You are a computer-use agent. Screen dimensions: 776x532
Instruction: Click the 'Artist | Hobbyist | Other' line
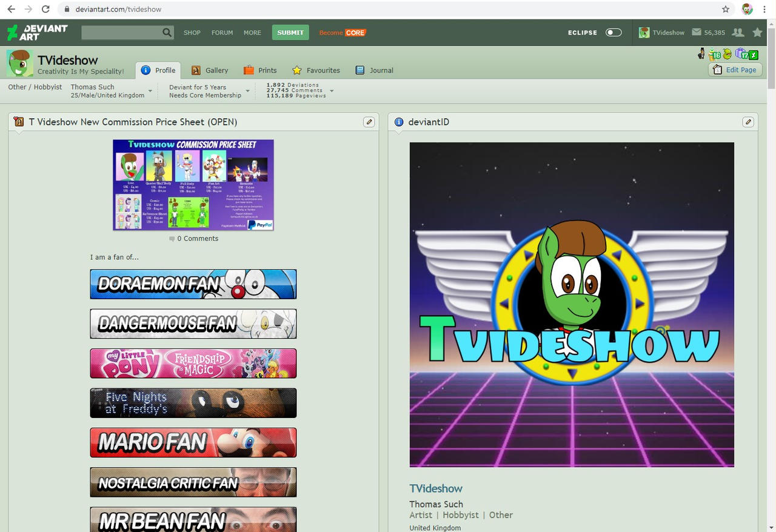tap(461, 515)
